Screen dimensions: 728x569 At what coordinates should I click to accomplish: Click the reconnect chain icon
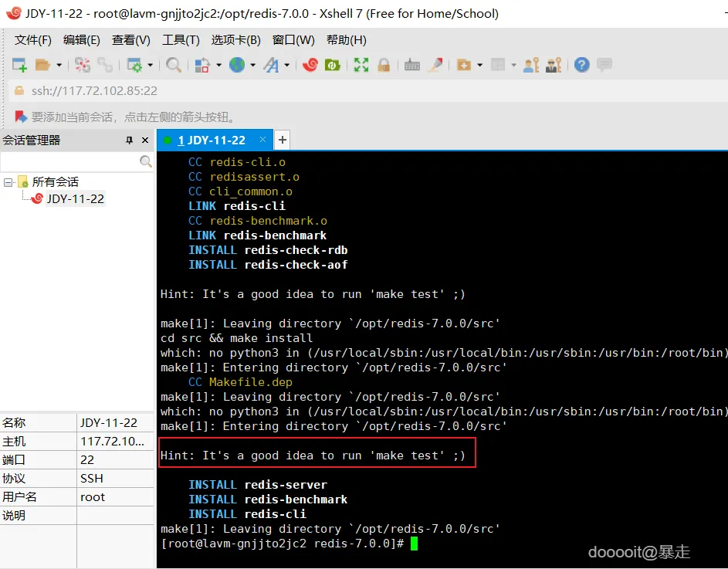tap(105, 65)
